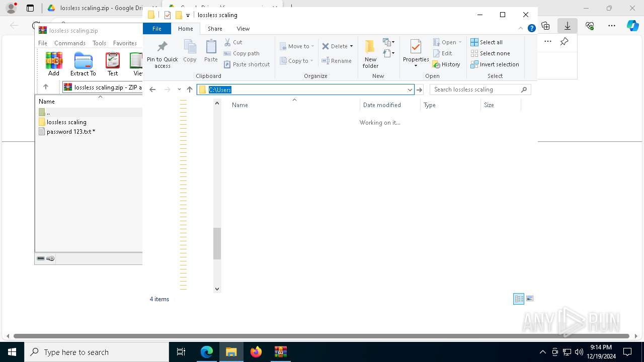
Task: Open file History in the ribbon
Action: tap(446, 64)
